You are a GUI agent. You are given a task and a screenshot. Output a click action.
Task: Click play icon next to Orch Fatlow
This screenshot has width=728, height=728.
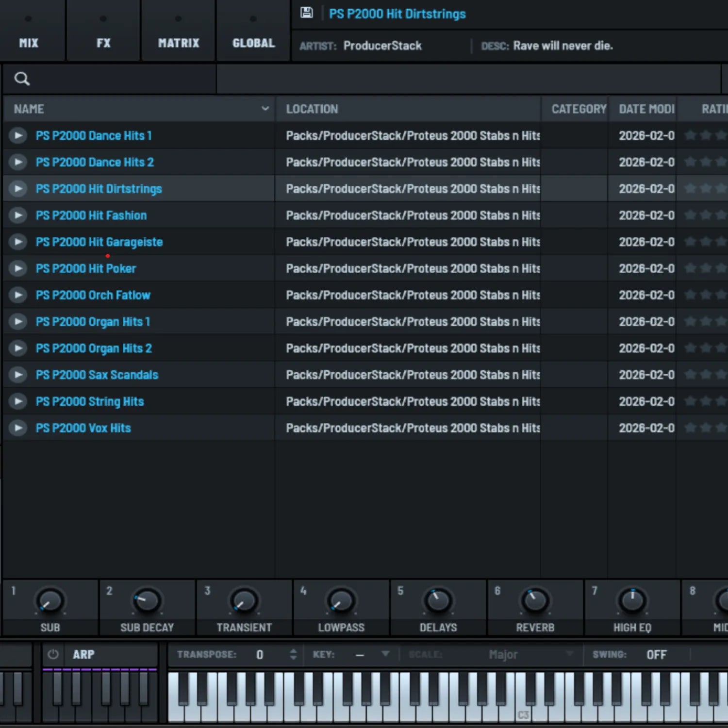18,295
